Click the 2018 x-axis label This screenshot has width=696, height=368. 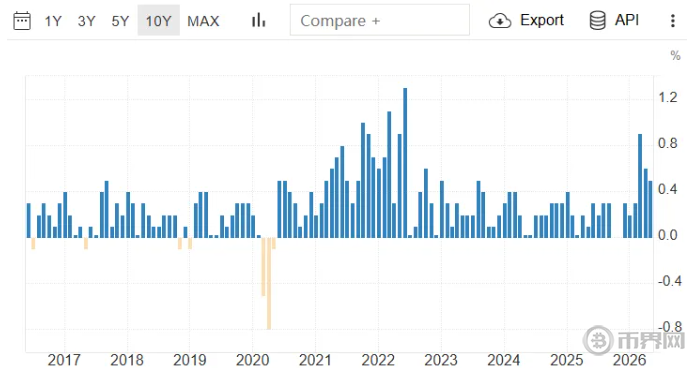pyautogui.click(x=127, y=360)
